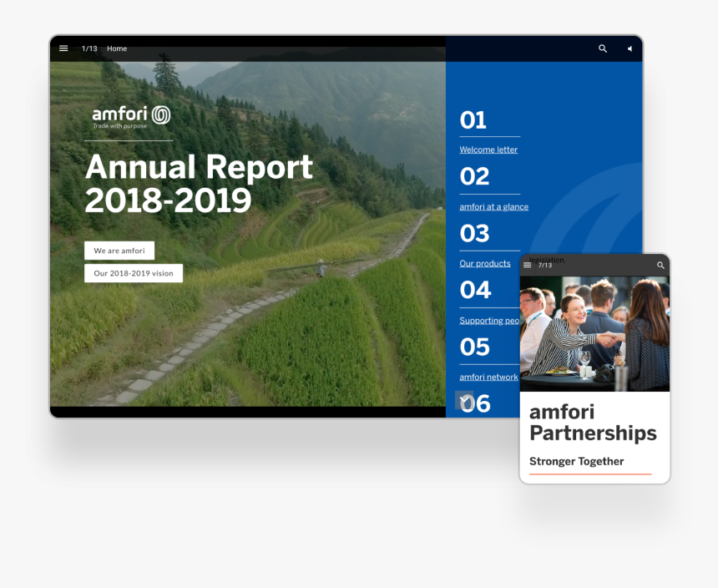Click the 'Stronger Together' subtitle

click(577, 461)
